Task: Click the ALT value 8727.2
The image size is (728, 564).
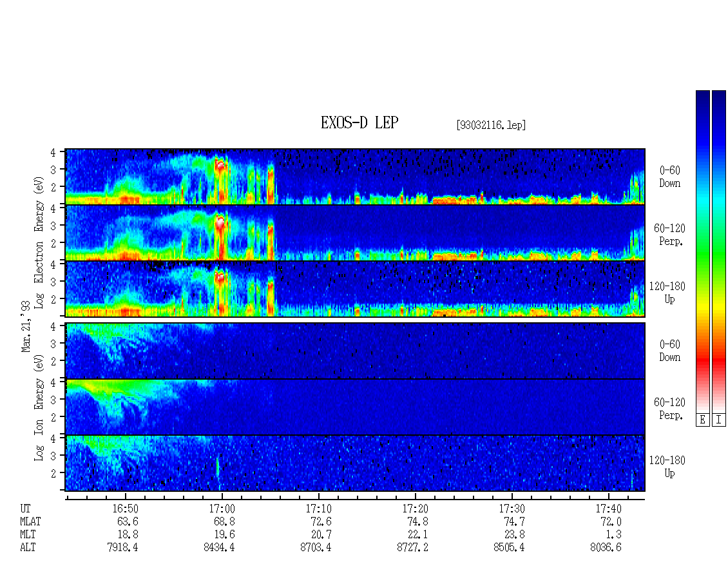Action: (x=412, y=547)
